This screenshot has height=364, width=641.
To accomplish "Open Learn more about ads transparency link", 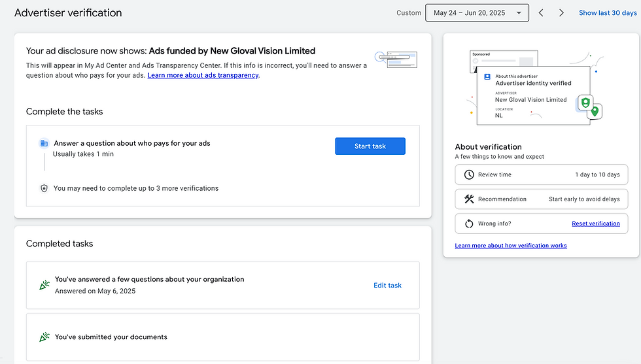I will (x=203, y=75).
